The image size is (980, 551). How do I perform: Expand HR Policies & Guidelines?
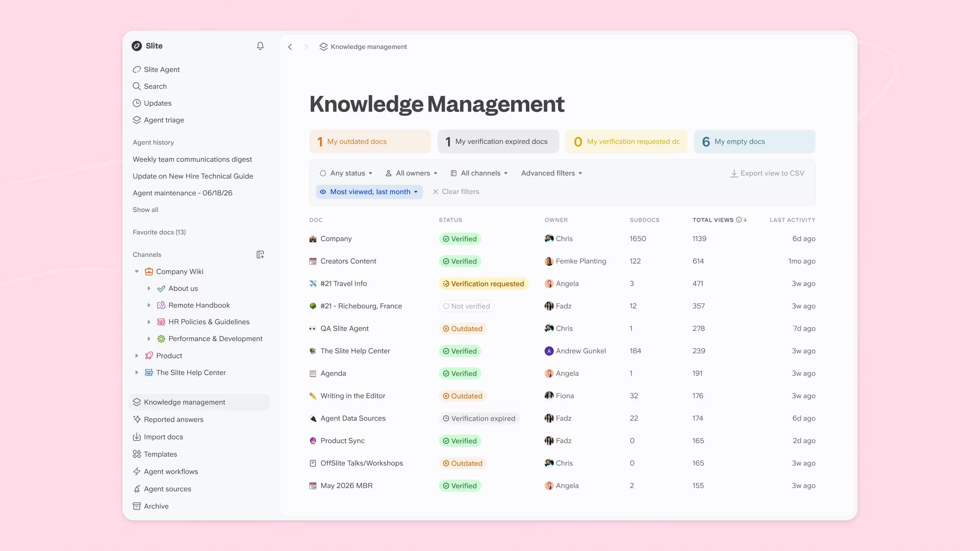[x=149, y=322]
